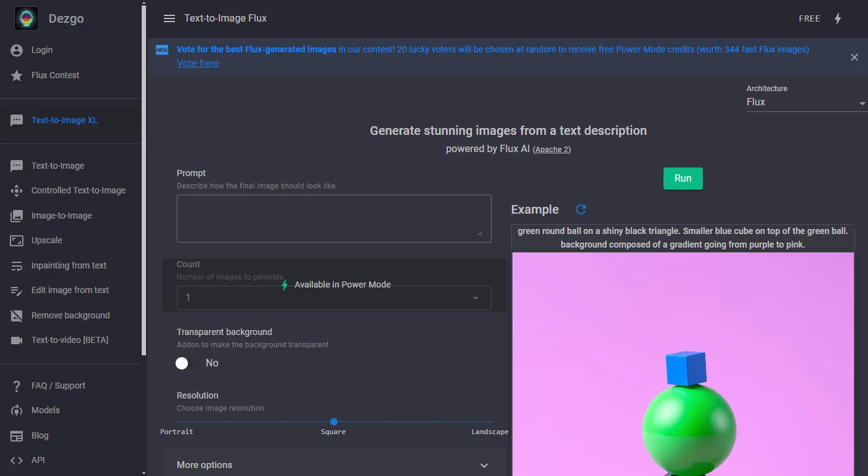The width and height of the screenshot is (868, 476).
Task: Select Text-to-video BETA in sidebar
Action: tap(70, 340)
